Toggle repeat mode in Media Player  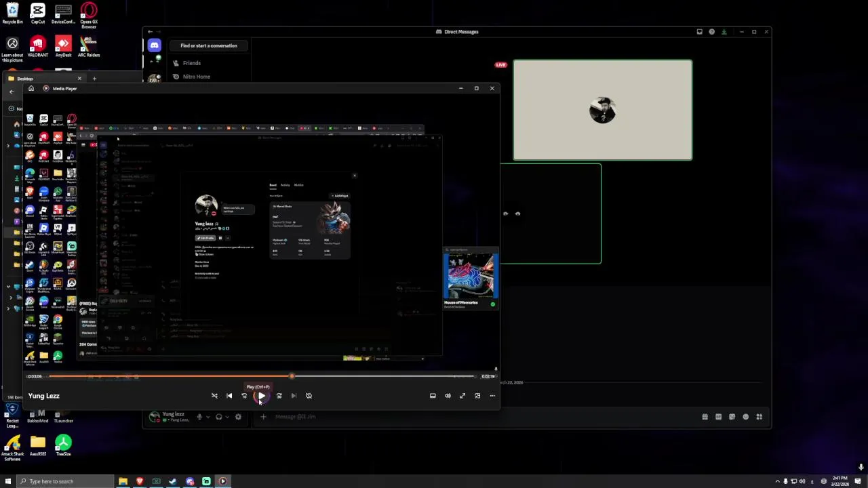(309, 396)
